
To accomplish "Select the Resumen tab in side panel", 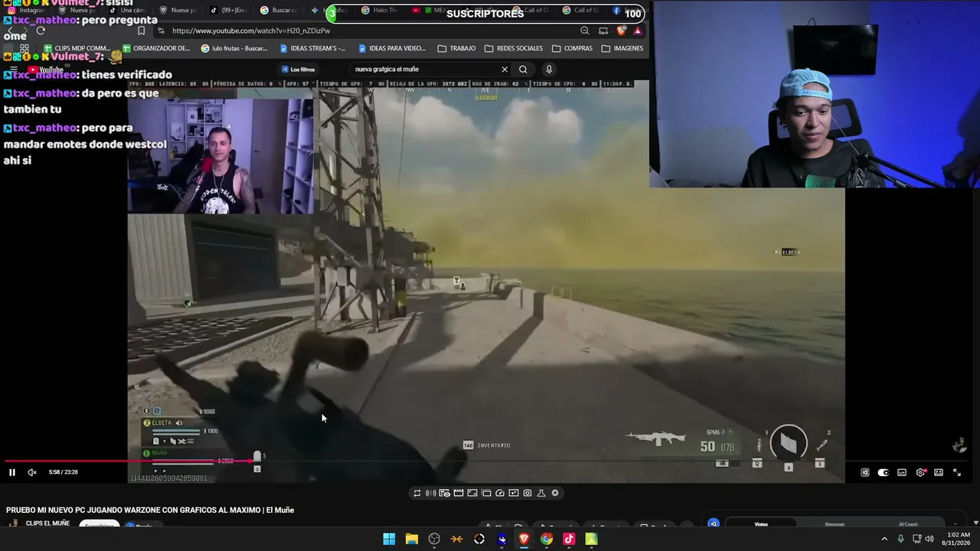I will coord(835,524).
